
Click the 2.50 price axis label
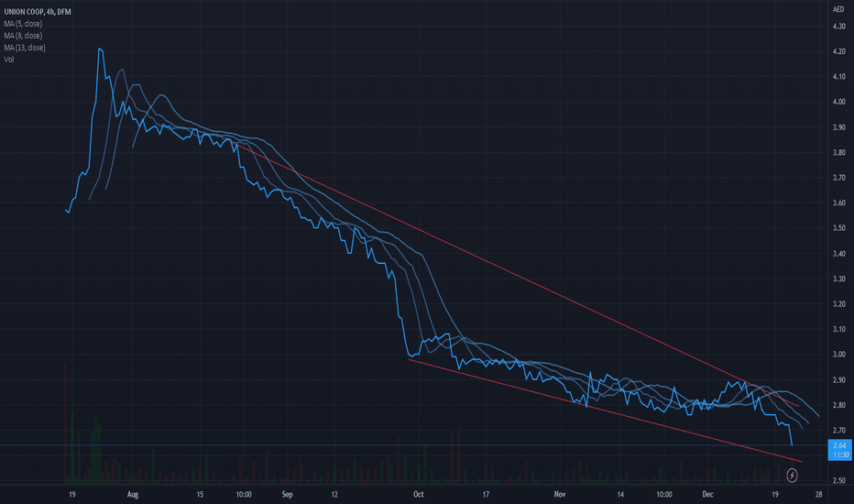click(839, 480)
